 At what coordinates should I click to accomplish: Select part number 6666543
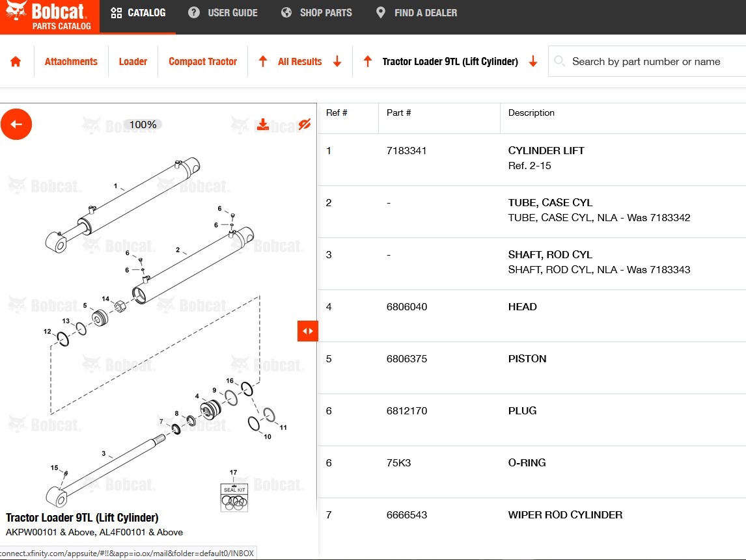point(407,515)
